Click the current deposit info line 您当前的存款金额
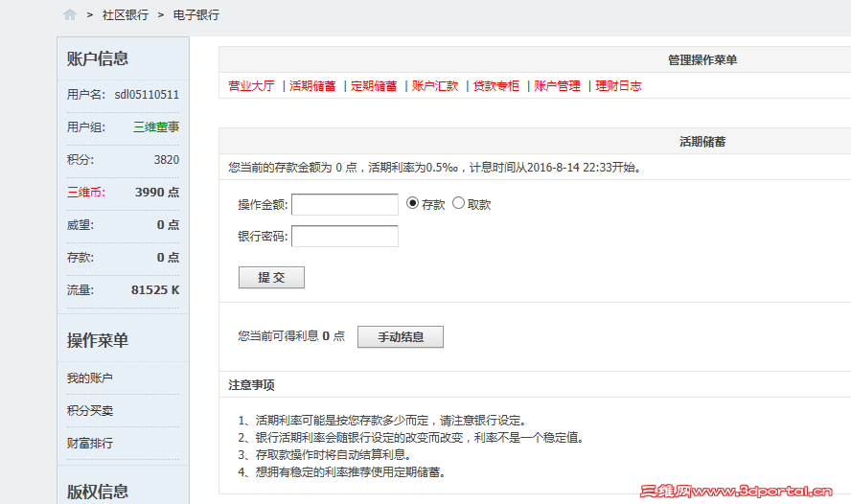 (x=436, y=168)
